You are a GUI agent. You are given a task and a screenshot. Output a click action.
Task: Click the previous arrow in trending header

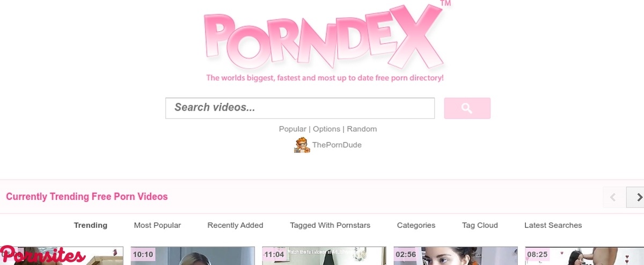coord(614,197)
